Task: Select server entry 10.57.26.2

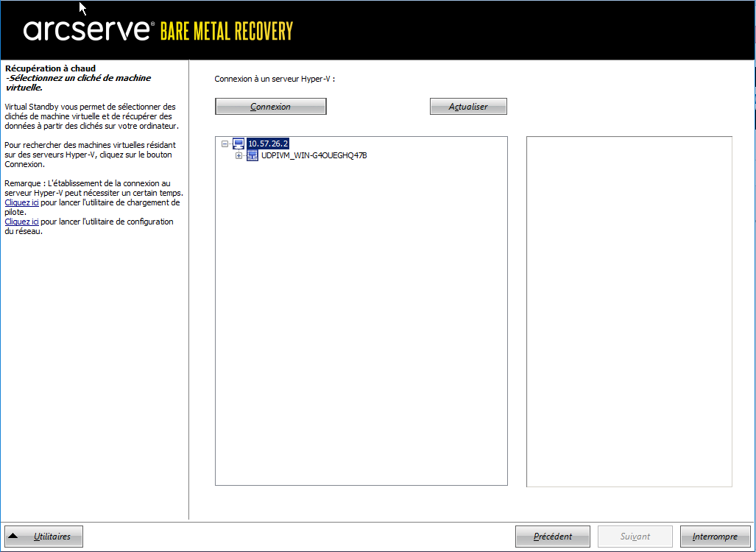Action: [268, 144]
